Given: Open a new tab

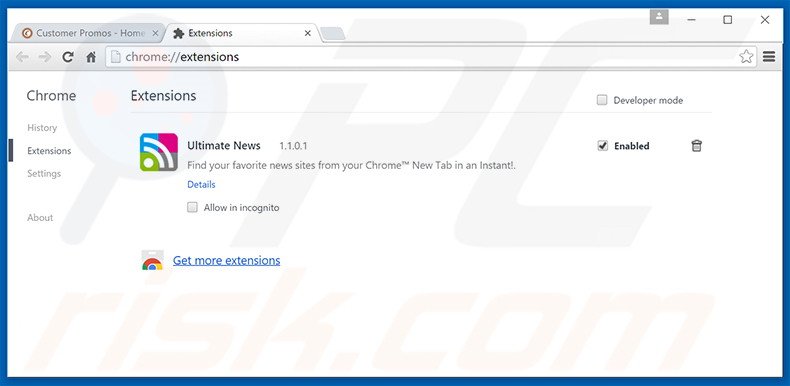Looking at the screenshot, I should (x=333, y=34).
